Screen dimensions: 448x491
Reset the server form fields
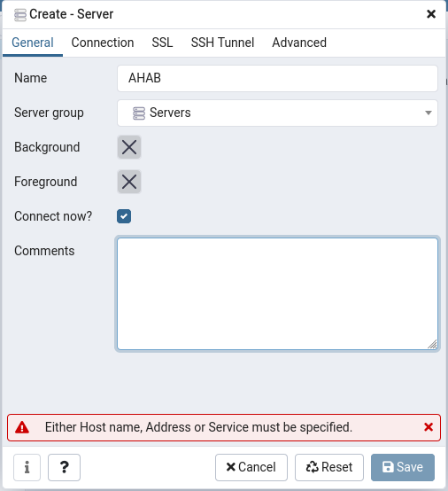point(329,467)
